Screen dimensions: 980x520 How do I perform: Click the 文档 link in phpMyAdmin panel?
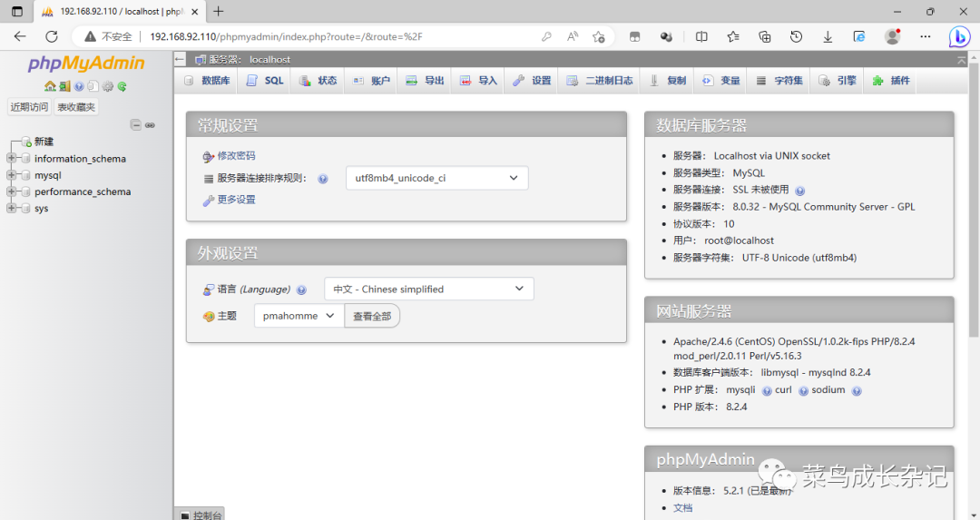tap(682, 508)
